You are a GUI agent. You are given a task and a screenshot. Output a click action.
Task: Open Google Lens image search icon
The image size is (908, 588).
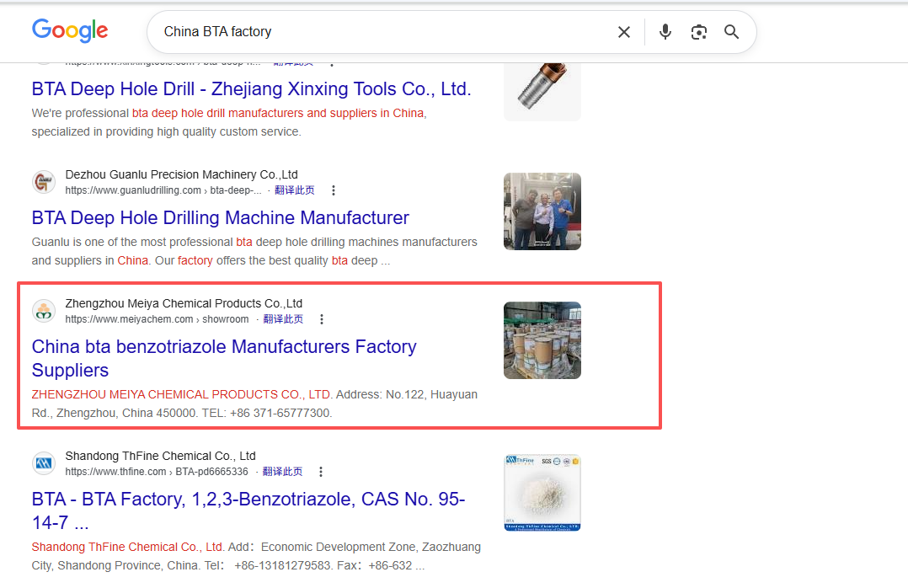click(x=699, y=32)
